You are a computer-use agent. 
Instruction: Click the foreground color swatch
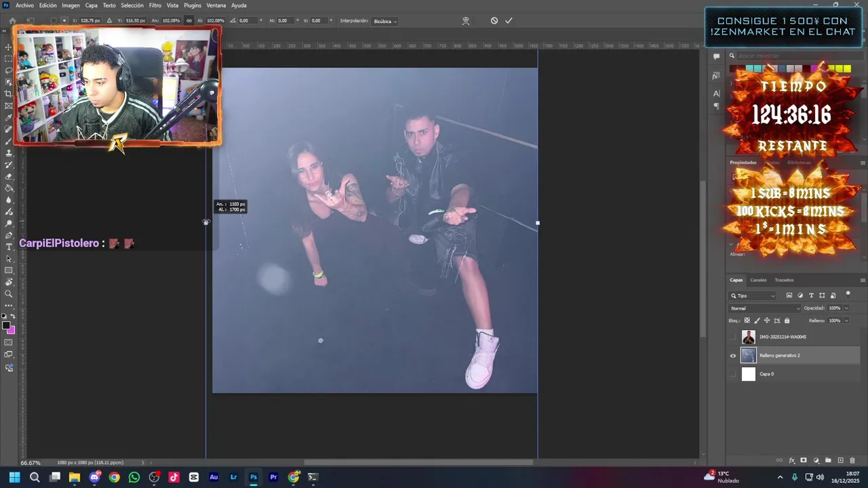click(x=6, y=326)
